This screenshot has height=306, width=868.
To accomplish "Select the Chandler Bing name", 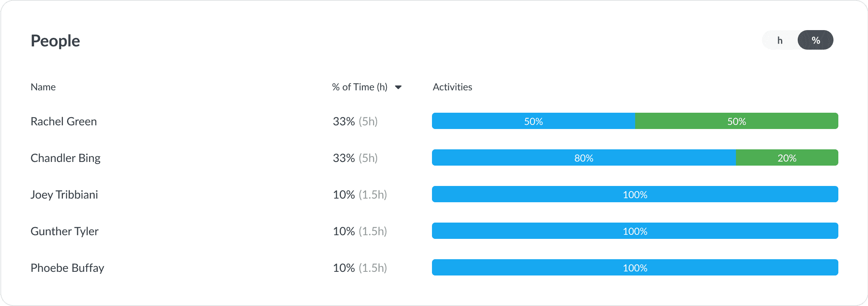I will (65, 158).
